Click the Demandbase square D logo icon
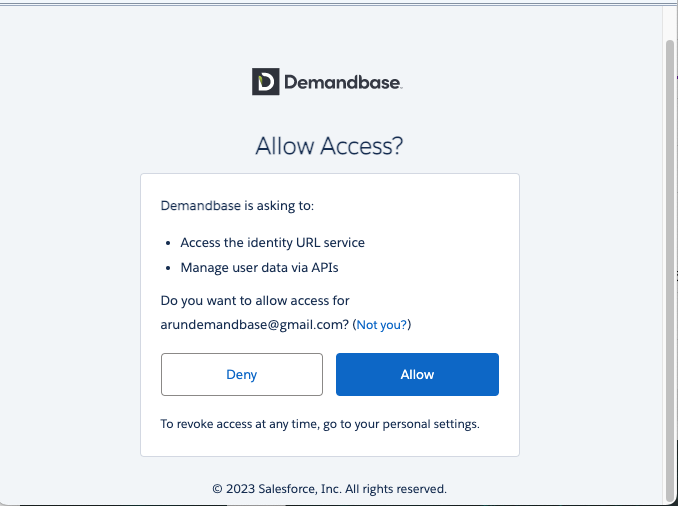This screenshot has width=678, height=506. (265, 81)
